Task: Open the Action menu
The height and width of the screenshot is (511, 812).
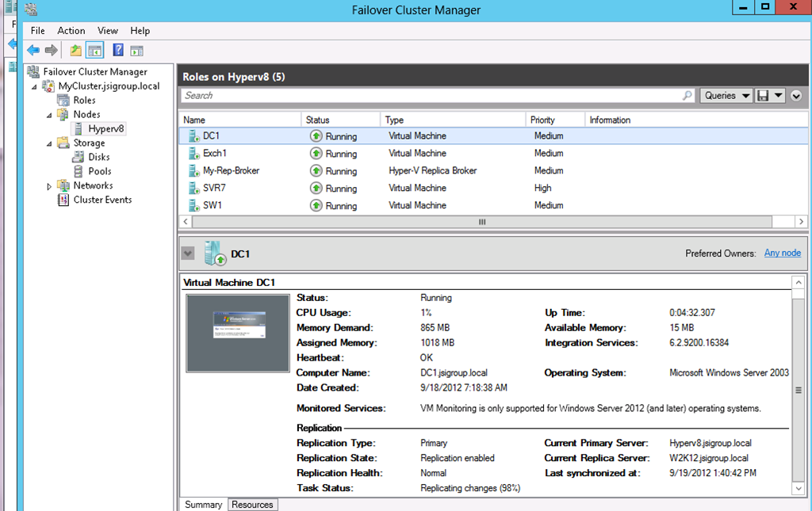Action: (71, 31)
